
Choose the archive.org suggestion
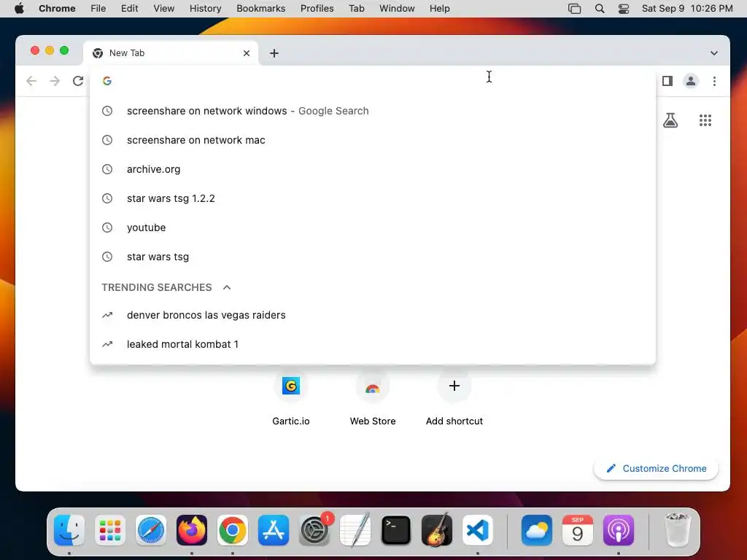pyautogui.click(x=373, y=169)
